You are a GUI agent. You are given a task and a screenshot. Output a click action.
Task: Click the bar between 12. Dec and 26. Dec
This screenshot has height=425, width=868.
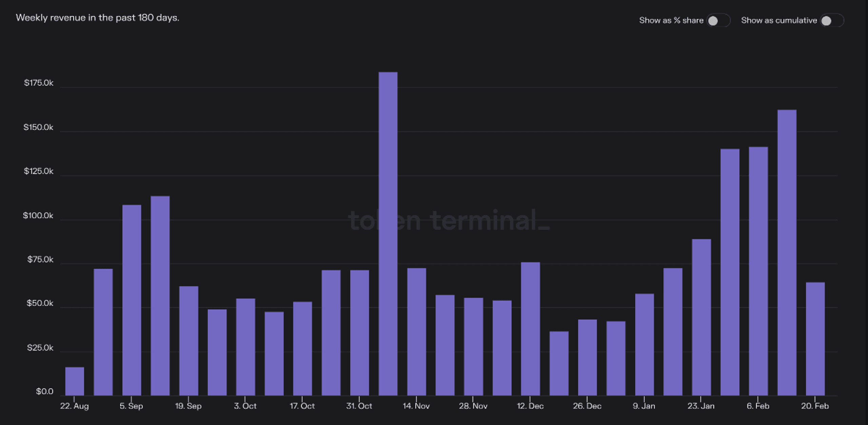tap(559, 364)
